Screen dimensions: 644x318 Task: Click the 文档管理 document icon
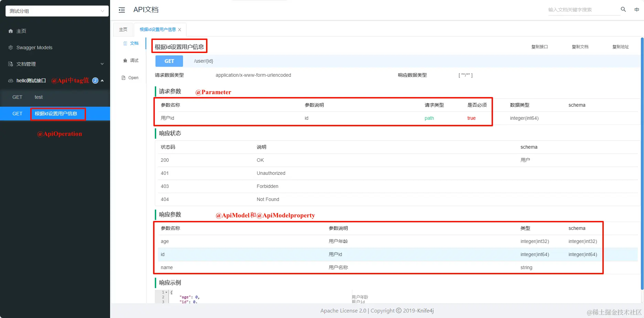pyautogui.click(x=11, y=64)
